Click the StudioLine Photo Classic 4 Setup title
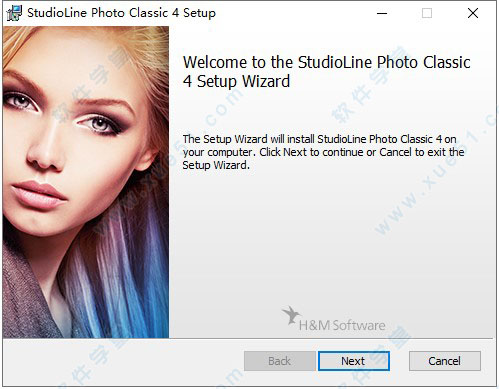 pos(121,13)
